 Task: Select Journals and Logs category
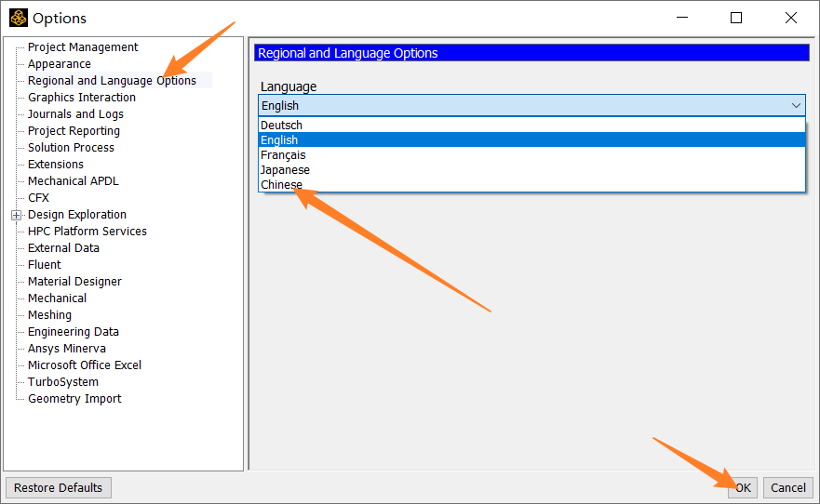point(75,114)
